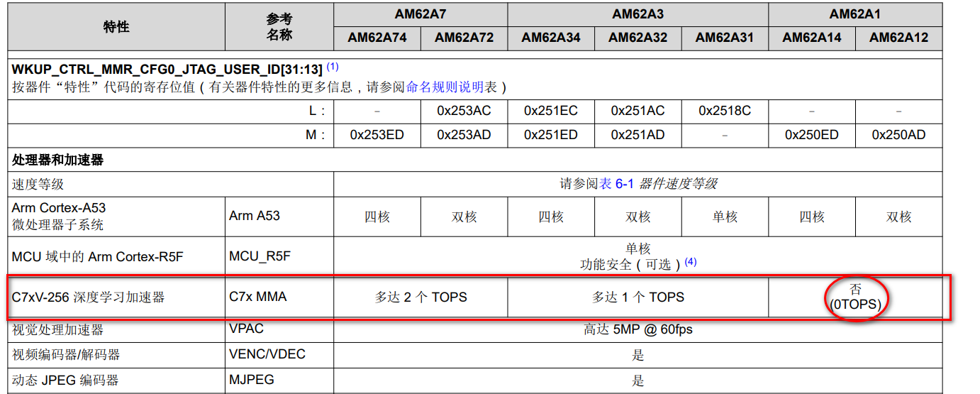Click the AM62A1 group header
This screenshot has width=980, height=394.
(x=855, y=14)
